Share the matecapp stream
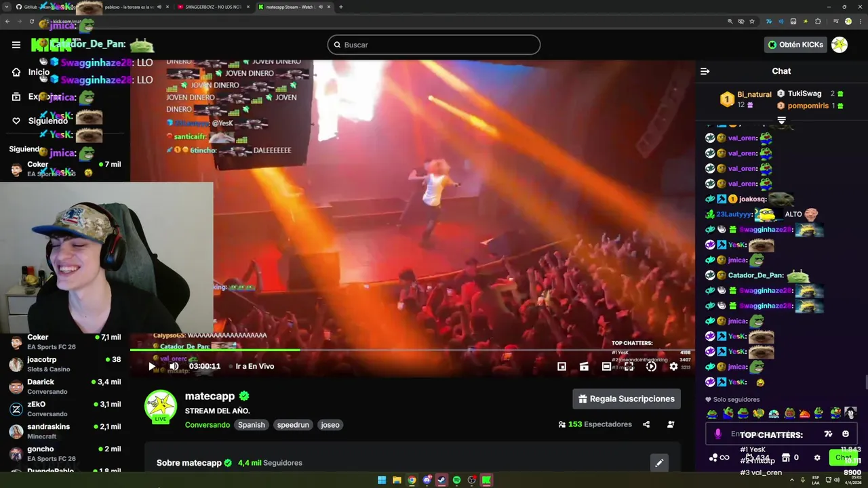Screen dimensions: 868x488 point(646,424)
